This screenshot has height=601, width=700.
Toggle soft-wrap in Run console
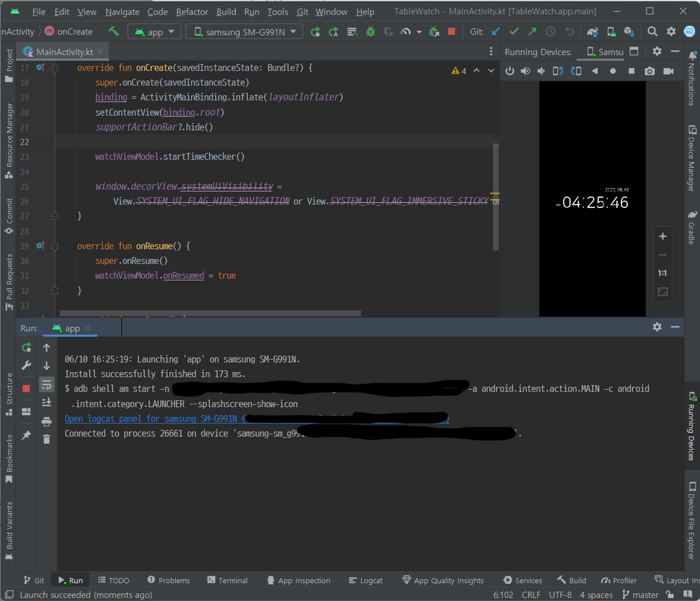47,385
